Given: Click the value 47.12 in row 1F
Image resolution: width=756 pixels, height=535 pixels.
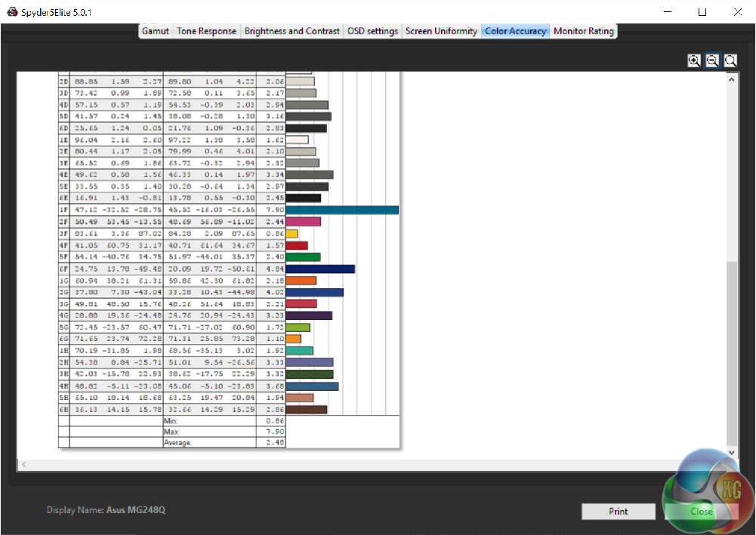Looking at the screenshot, I should coord(86,210).
